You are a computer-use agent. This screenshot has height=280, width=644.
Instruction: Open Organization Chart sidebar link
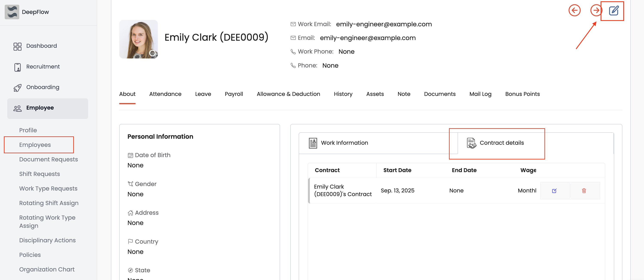tap(47, 270)
